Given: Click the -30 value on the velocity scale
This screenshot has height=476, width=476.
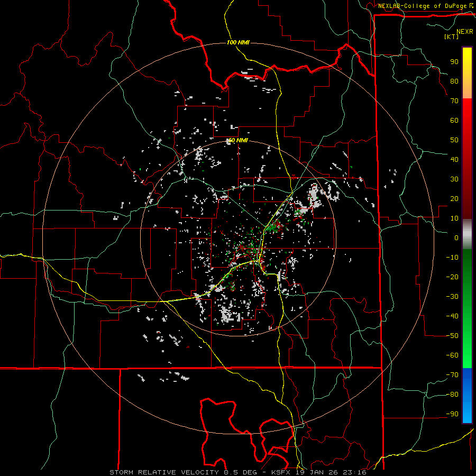Looking at the screenshot, I should pyautogui.click(x=452, y=297).
